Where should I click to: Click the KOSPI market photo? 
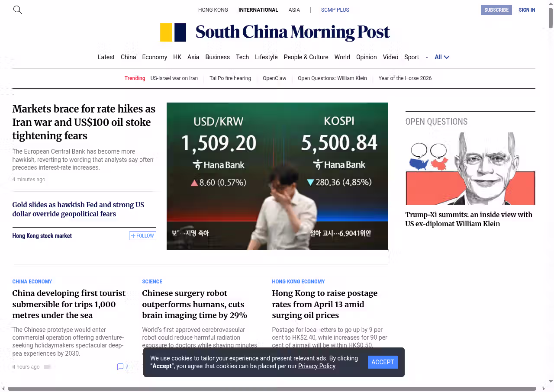tap(277, 176)
